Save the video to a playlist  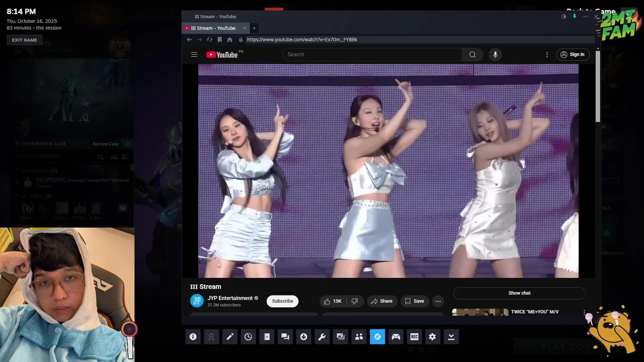pyautogui.click(x=415, y=301)
